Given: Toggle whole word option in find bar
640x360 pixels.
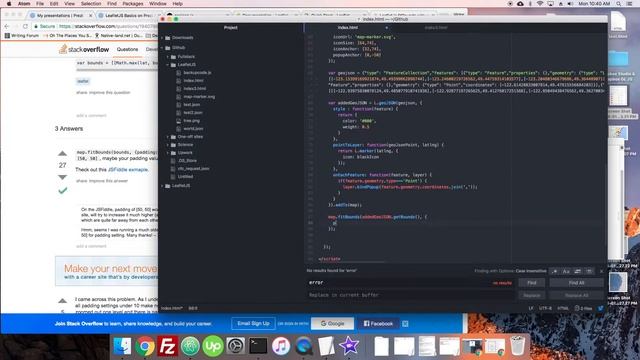Looking at the screenshot, I should click(x=589, y=271).
